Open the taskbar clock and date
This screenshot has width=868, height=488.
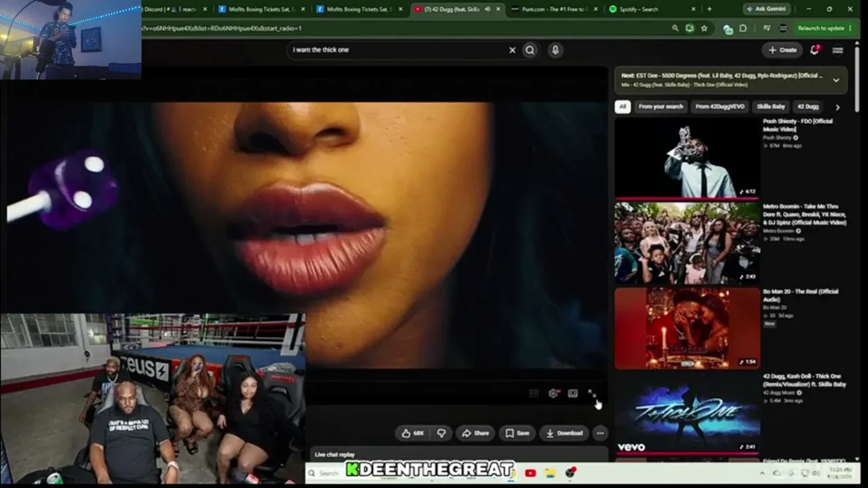[841, 473]
